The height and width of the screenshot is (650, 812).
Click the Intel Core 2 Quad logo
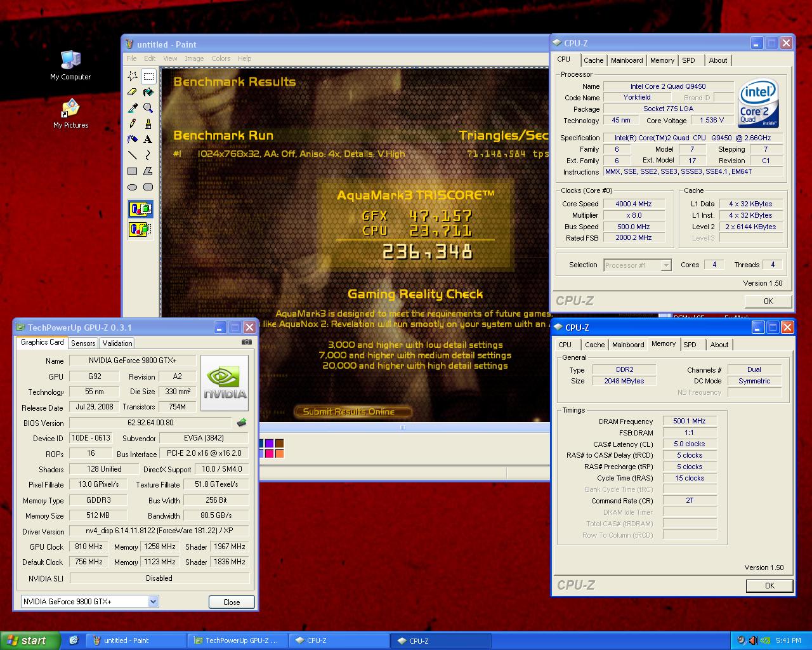click(759, 103)
